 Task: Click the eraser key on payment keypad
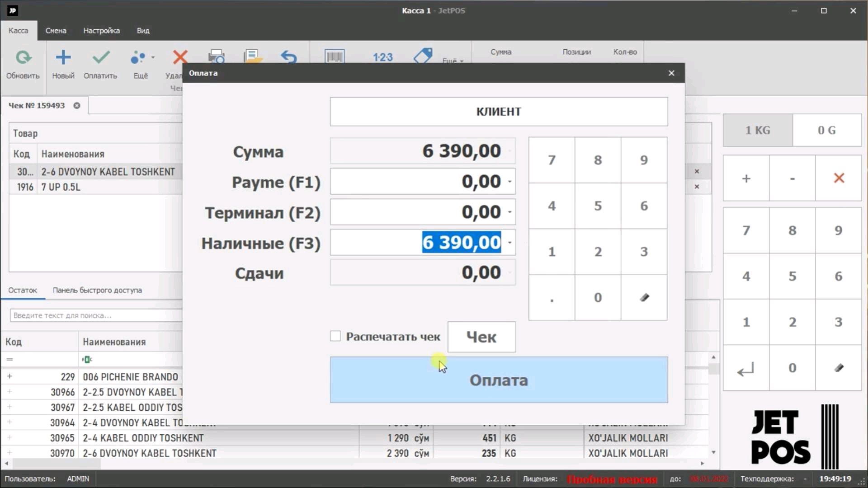coord(644,297)
